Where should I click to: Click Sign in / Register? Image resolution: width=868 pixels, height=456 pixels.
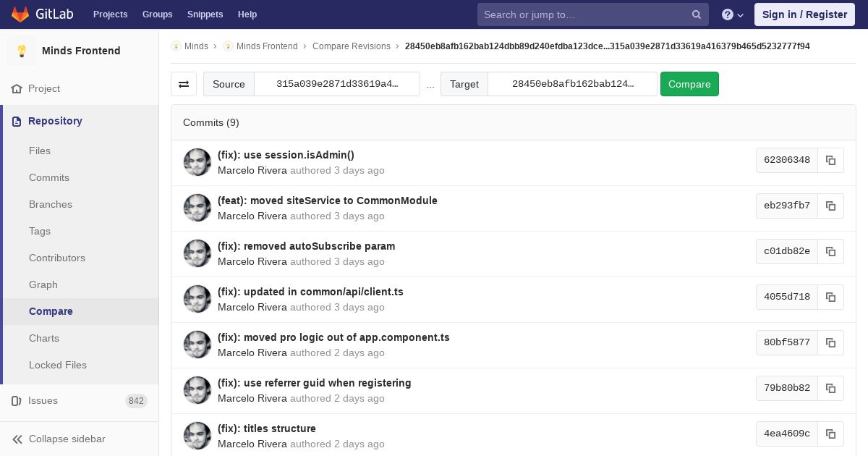[804, 14]
